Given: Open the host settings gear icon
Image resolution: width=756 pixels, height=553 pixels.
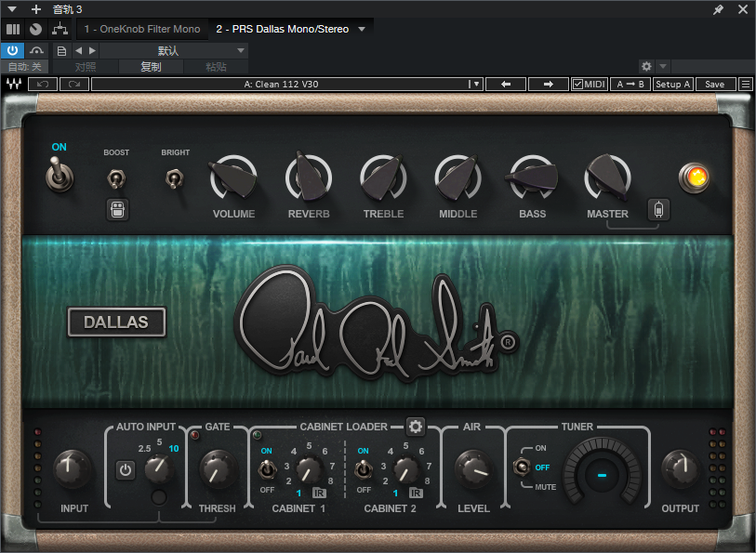Looking at the screenshot, I should [x=646, y=66].
